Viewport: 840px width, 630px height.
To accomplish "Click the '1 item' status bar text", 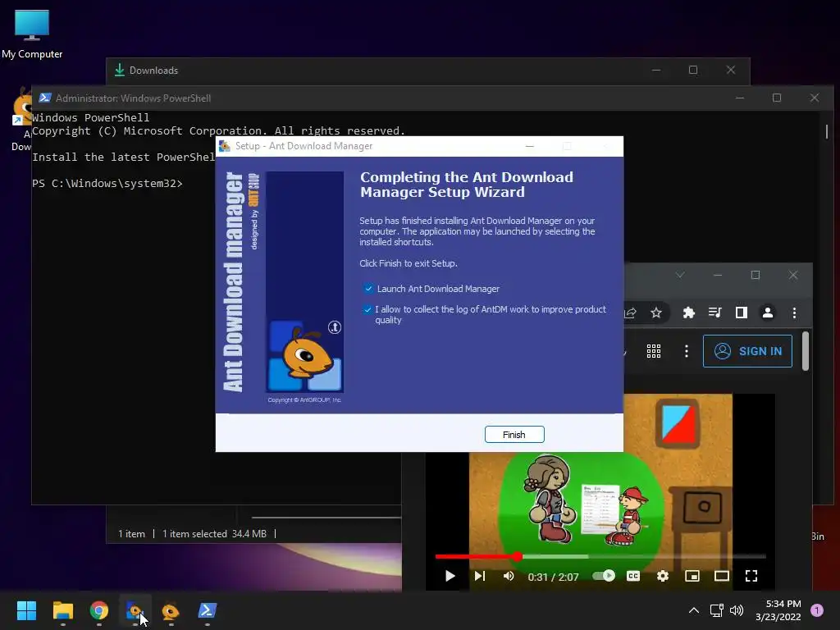I will [131, 533].
